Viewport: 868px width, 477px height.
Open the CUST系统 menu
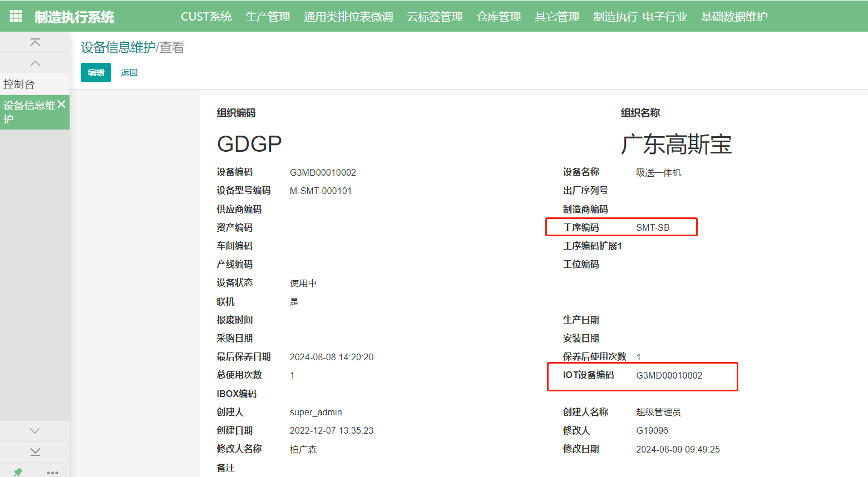point(206,17)
